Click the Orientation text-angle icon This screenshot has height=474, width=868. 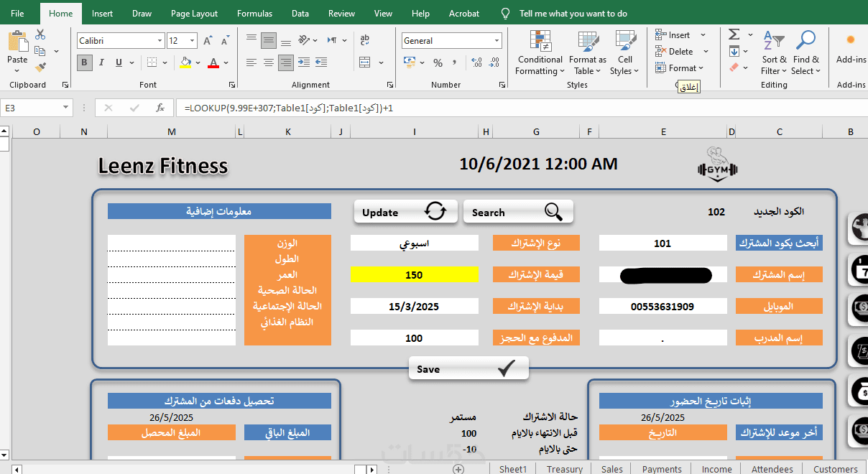(x=305, y=40)
